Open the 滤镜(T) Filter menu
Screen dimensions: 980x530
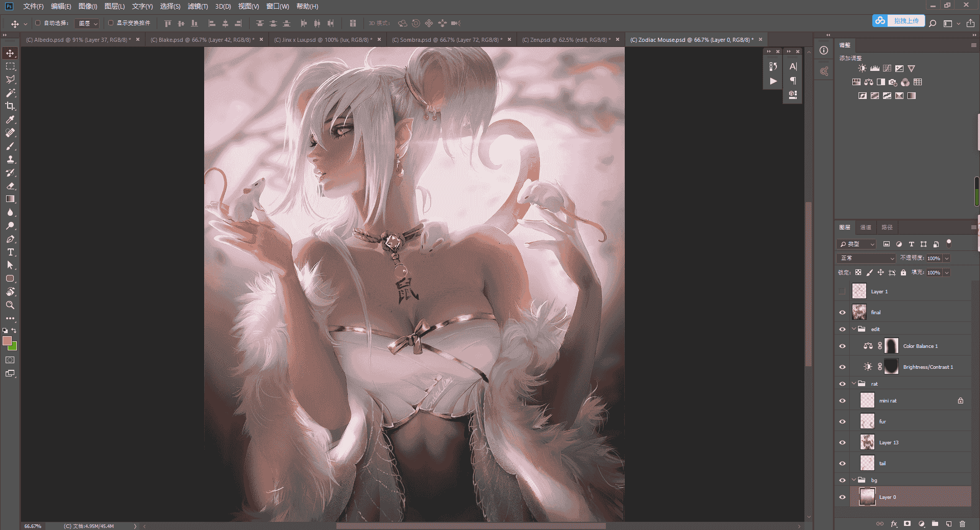coord(198,6)
